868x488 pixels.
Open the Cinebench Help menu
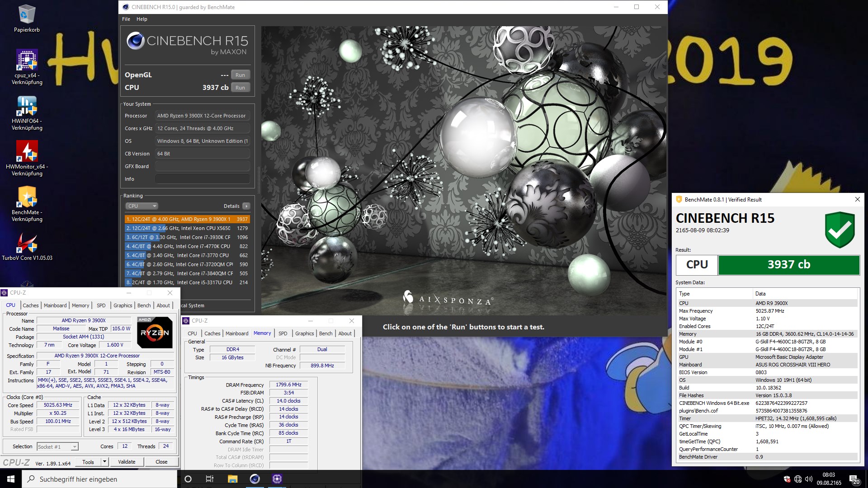(x=142, y=19)
